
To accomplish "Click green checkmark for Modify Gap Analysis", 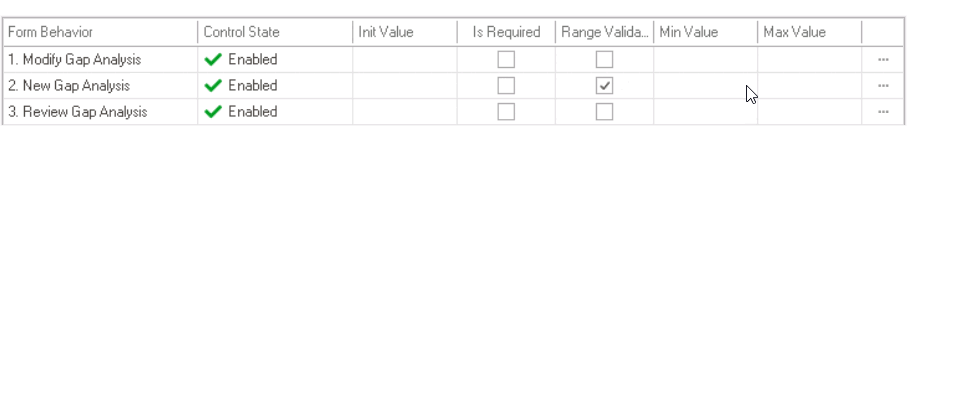I will [x=212, y=60].
